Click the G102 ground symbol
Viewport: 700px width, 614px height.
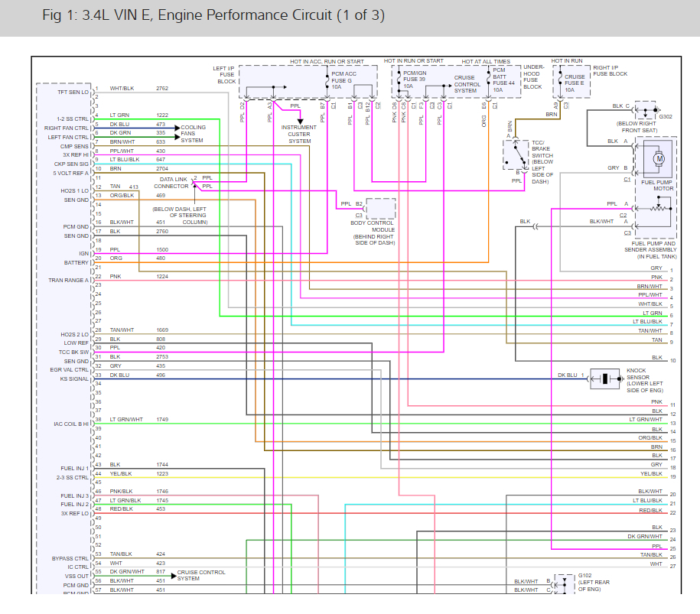[565, 583]
